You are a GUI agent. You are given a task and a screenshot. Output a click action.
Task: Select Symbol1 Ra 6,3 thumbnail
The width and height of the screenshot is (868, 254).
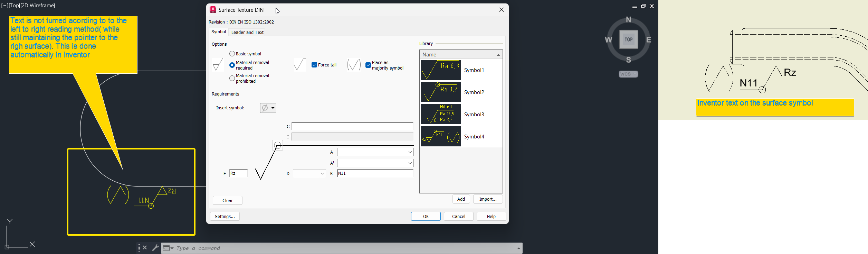(441, 70)
